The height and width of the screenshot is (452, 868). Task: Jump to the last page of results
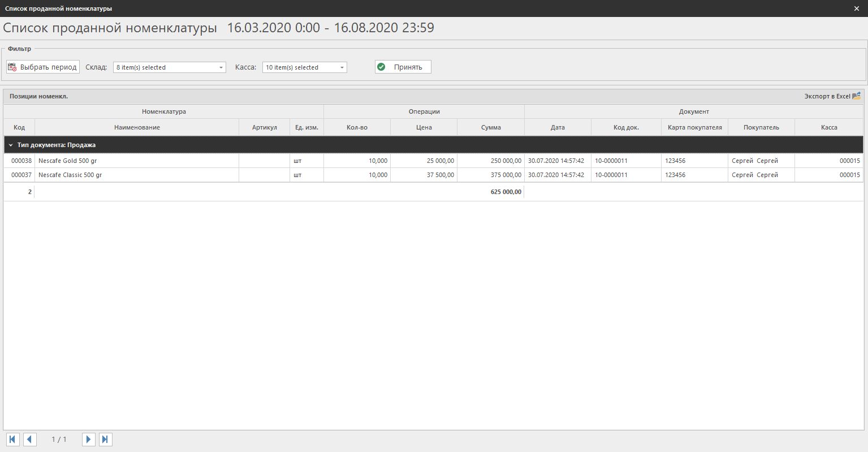[105, 440]
